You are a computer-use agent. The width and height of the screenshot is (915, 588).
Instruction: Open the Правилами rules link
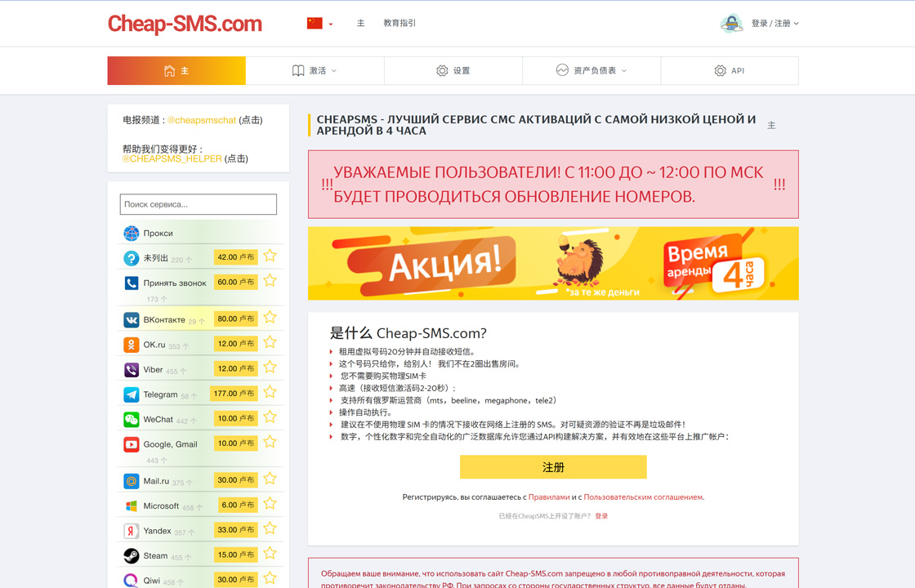click(549, 497)
